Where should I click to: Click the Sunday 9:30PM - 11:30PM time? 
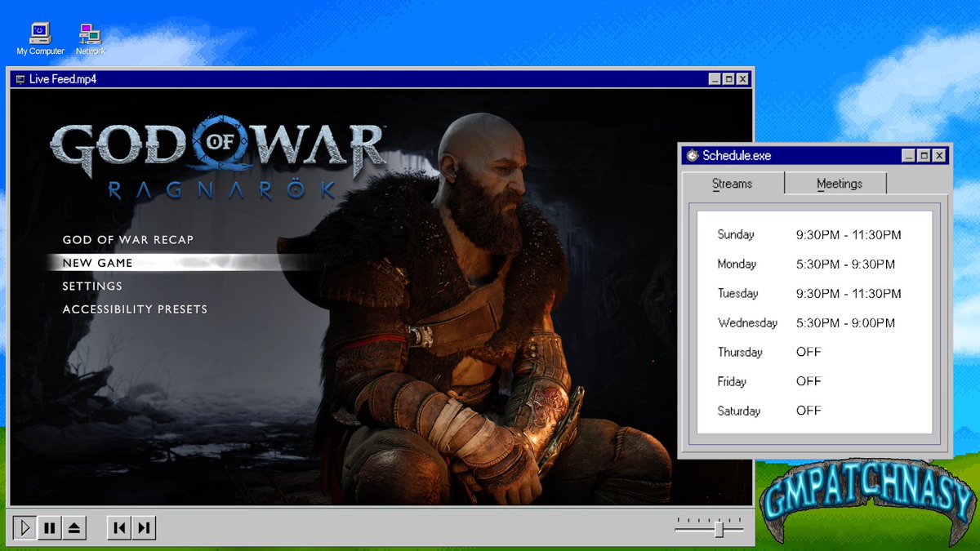(x=849, y=235)
